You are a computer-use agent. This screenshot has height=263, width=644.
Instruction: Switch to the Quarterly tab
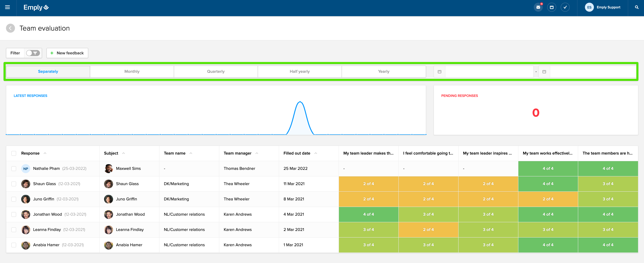(x=216, y=72)
